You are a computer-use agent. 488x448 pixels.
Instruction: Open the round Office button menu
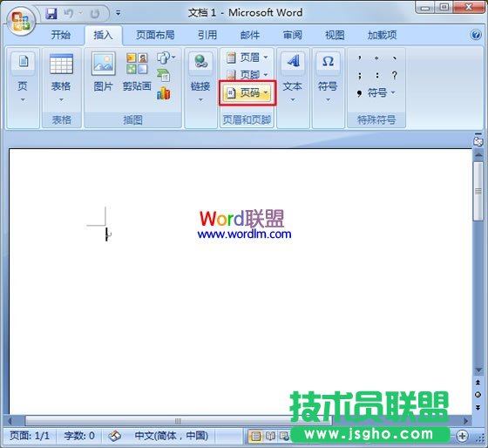point(21,21)
